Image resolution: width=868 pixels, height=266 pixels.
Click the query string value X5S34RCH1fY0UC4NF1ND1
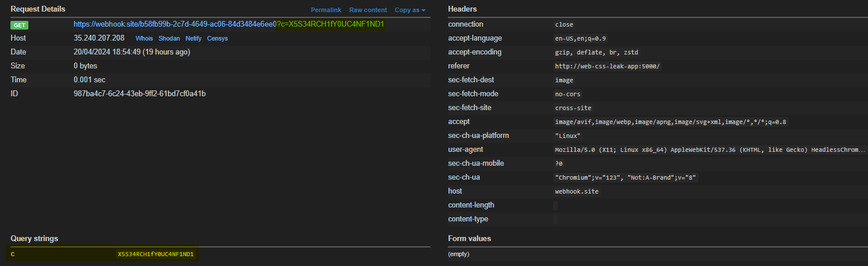pos(156,254)
